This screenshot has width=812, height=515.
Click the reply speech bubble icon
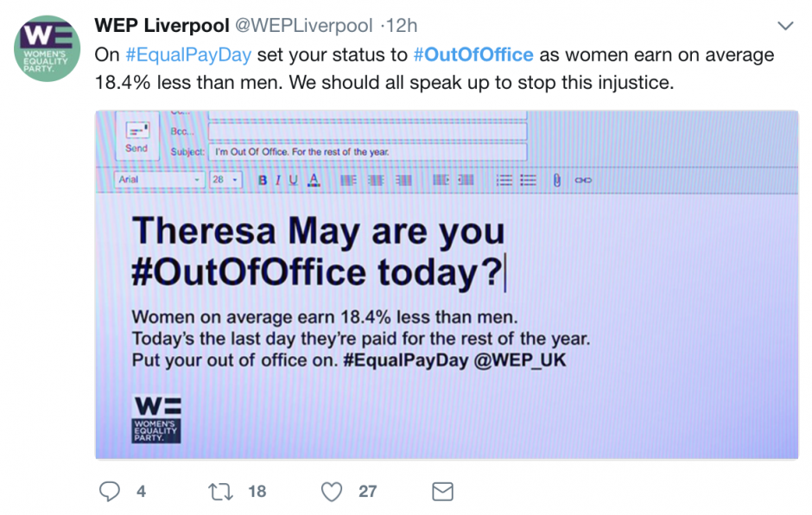109,491
